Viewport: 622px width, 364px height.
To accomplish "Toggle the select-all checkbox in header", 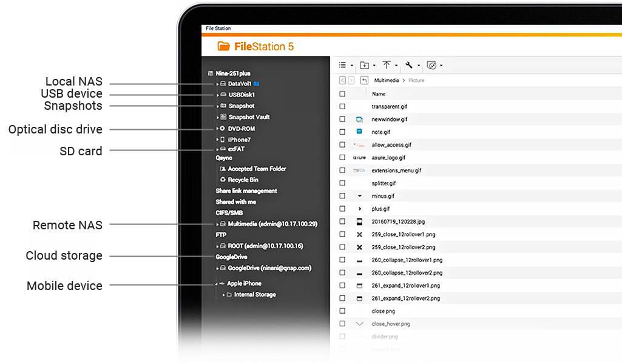I will coord(342,94).
